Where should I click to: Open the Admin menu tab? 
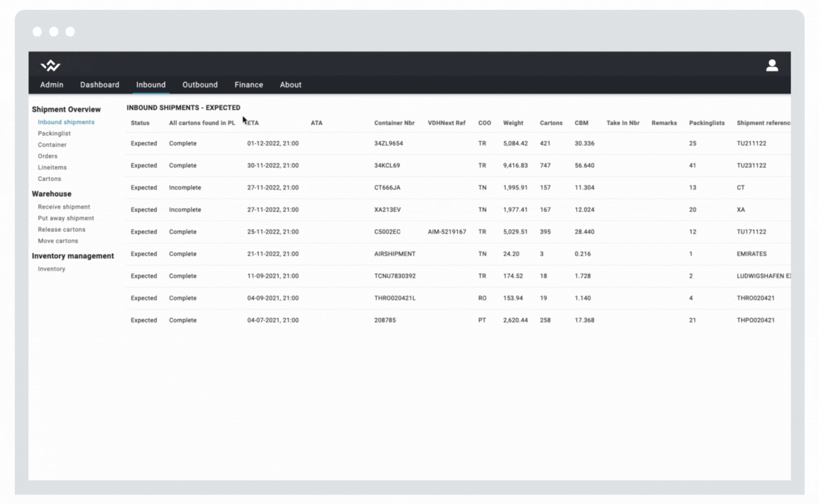tap(52, 85)
